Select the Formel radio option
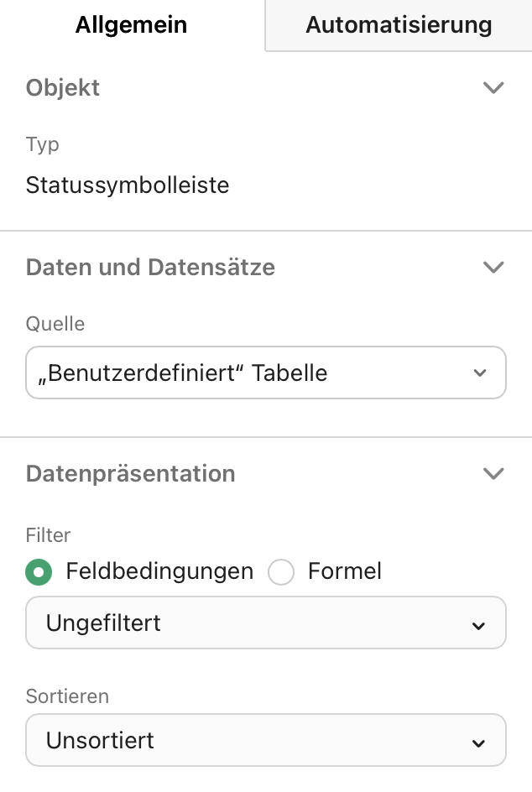The image size is (532, 792). (x=281, y=571)
